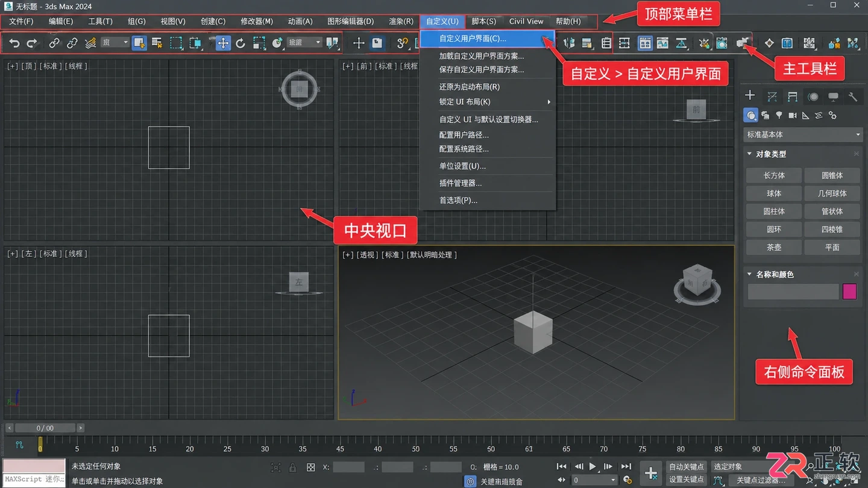Screen dimensions: 868x488
Task: Switch to the Hierarchy panel tab
Action: (792, 96)
